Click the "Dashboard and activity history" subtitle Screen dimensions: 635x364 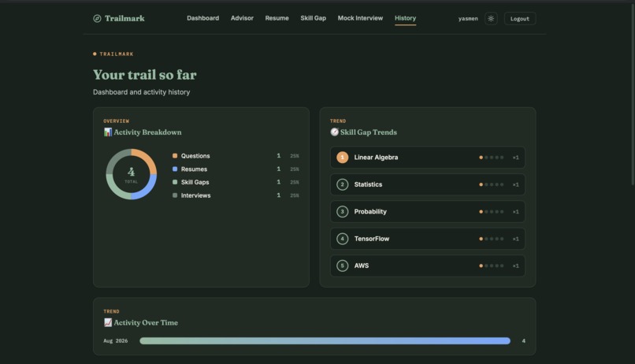point(141,92)
